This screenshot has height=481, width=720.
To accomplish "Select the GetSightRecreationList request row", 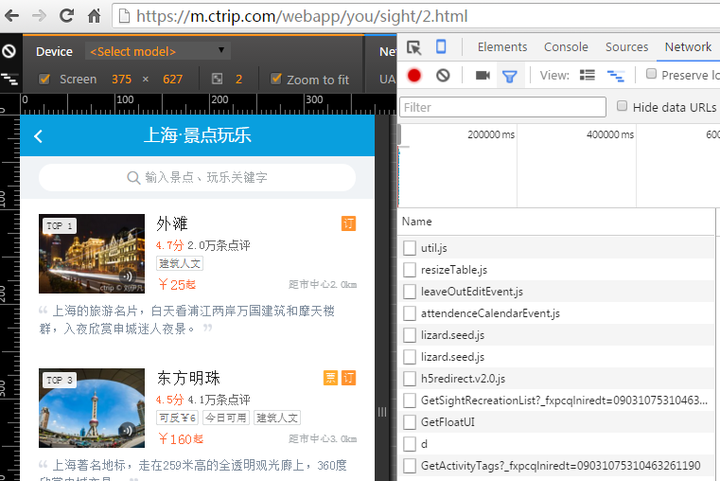I will point(556,400).
